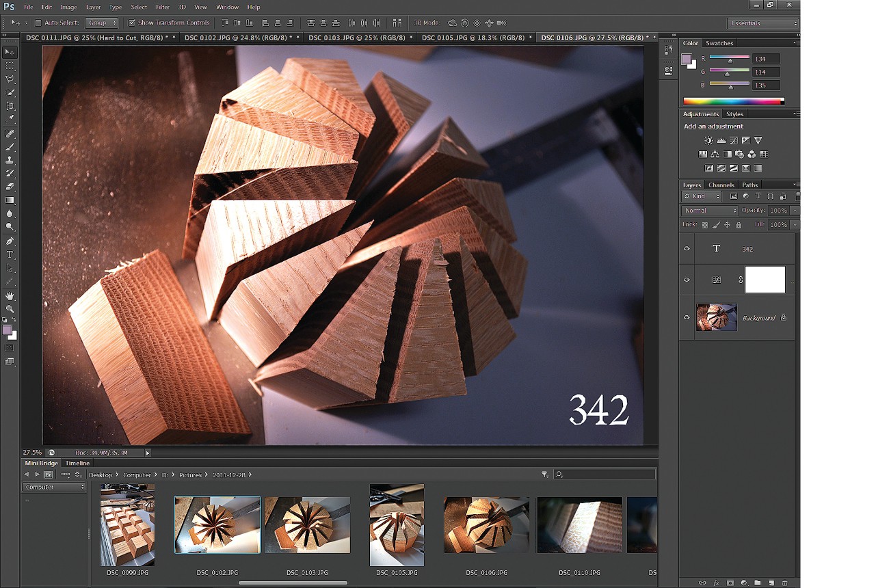Viewport: 889px width, 588px height.
Task: Hide the Background layer
Action: coord(687,317)
